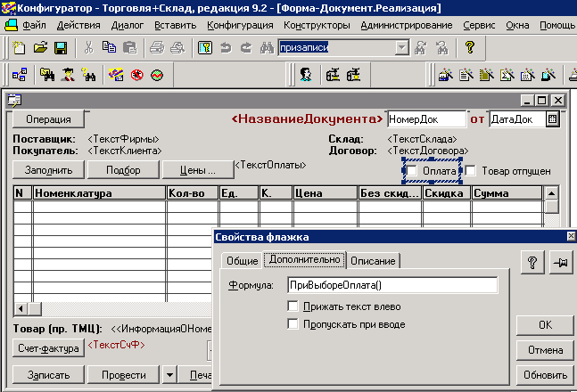Click the binoculars Find icon

(265, 46)
